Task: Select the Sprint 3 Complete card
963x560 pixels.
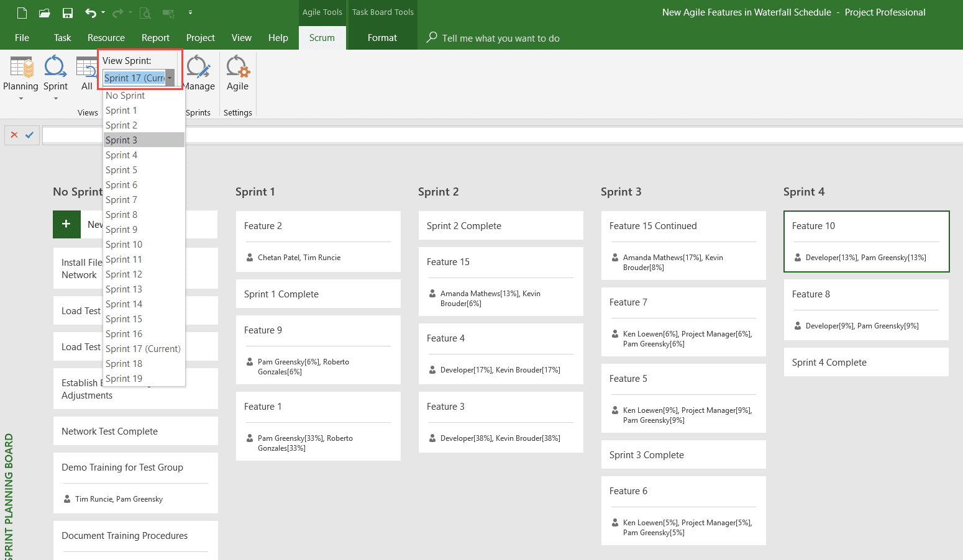Action: (683, 454)
